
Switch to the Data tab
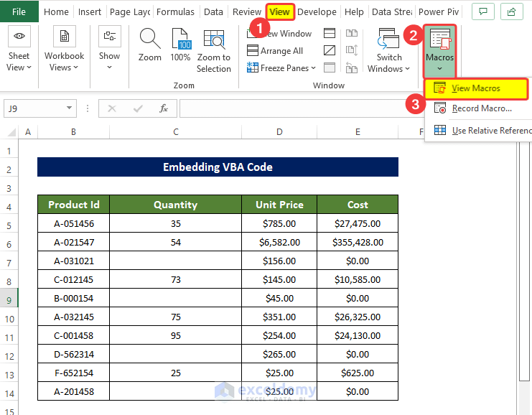[213, 12]
